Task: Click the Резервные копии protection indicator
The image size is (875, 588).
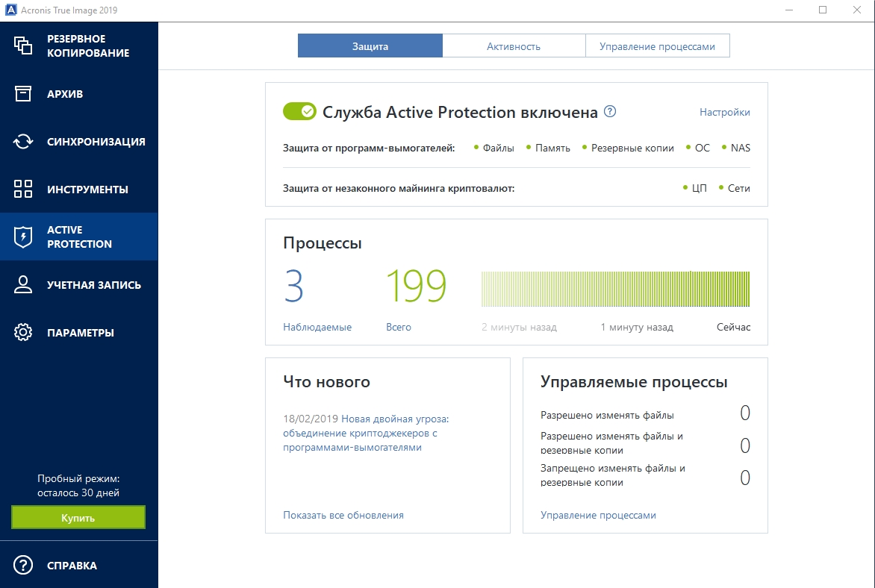Action: click(x=628, y=148)
